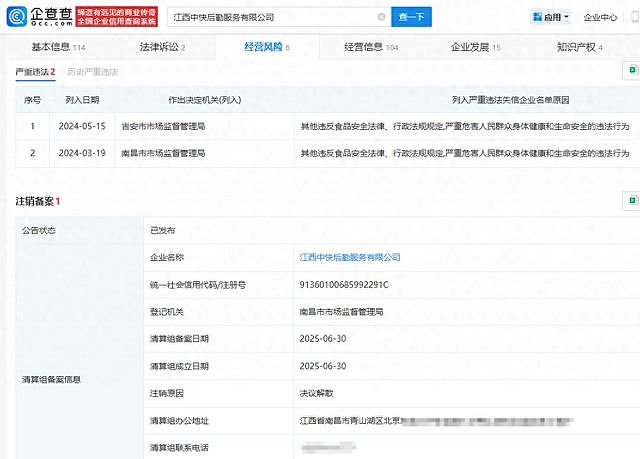
Task: Click the violation reason in row 1
Action: click(465, 126)
